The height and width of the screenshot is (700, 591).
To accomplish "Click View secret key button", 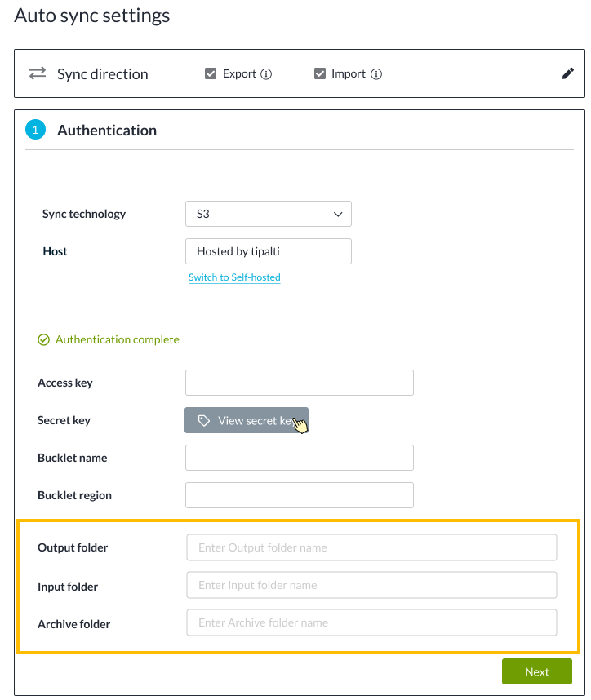I will click(247, 420).
